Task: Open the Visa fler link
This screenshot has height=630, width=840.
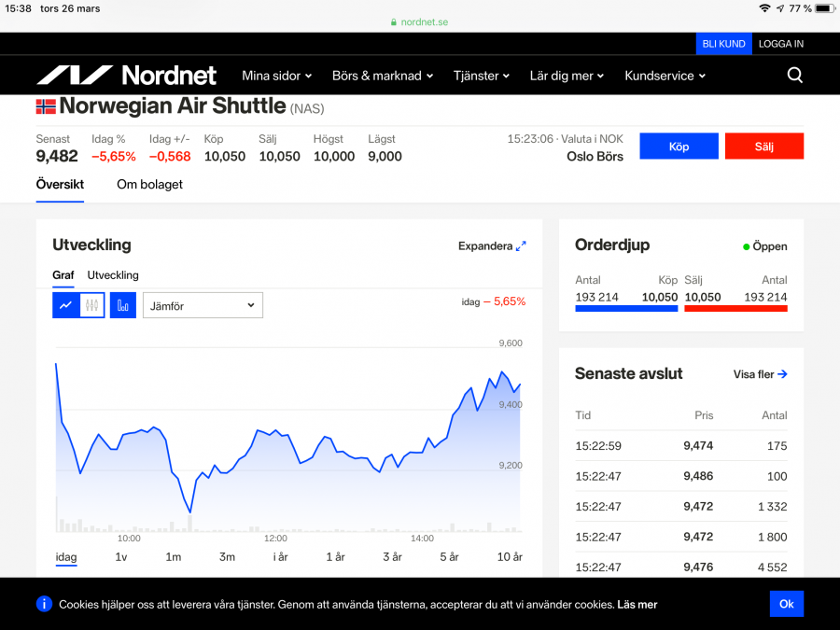Action: point(760,374)
